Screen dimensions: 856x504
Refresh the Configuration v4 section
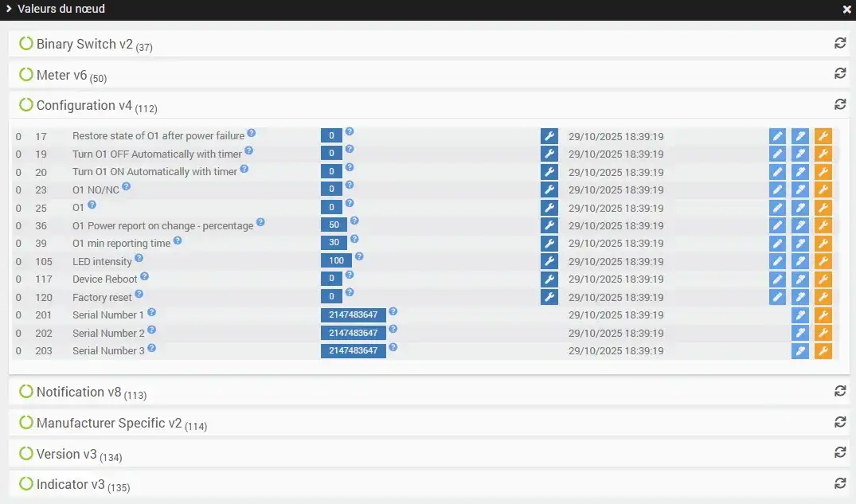840,104
